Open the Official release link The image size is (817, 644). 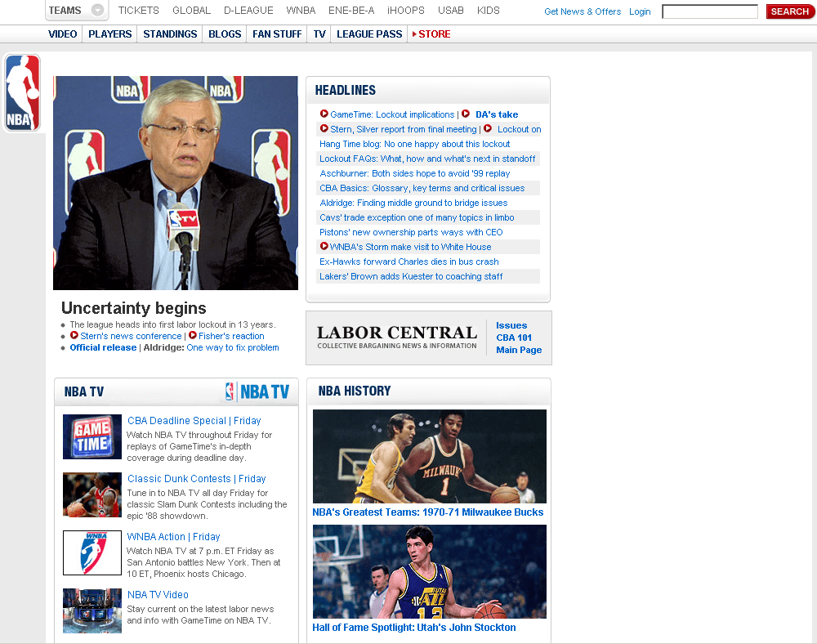(x=103, y=347)
